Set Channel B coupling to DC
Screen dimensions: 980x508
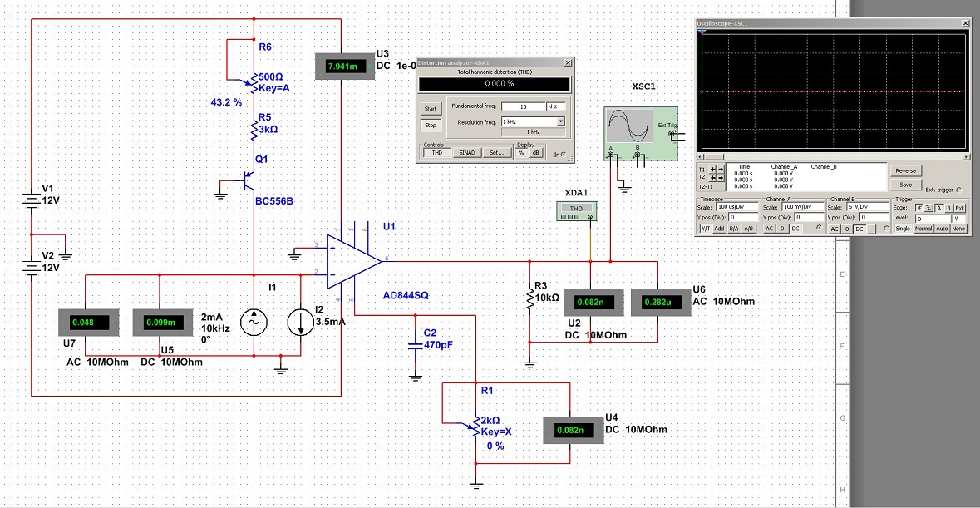coord(859,229)
